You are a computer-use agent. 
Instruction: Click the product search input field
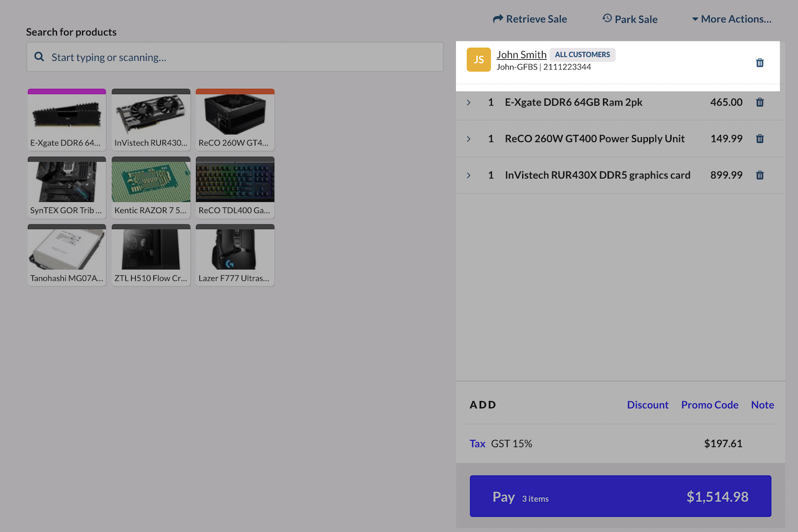pos(235,57)
